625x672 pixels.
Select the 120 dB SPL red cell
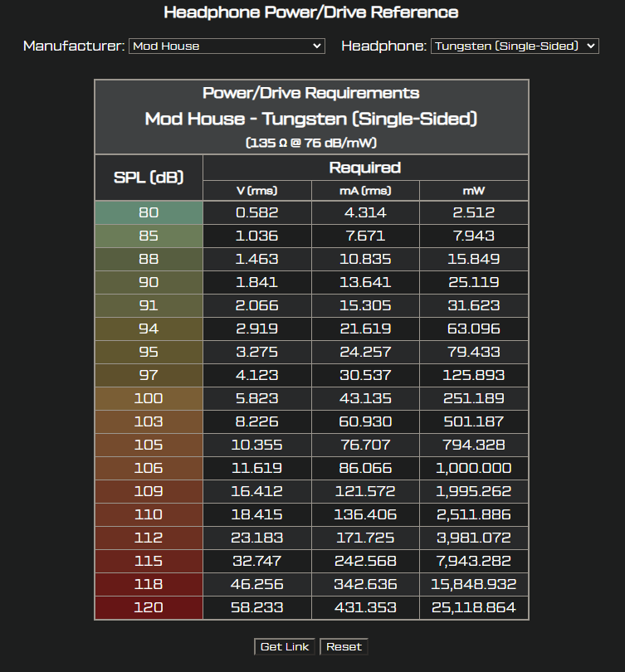point(149,607)
